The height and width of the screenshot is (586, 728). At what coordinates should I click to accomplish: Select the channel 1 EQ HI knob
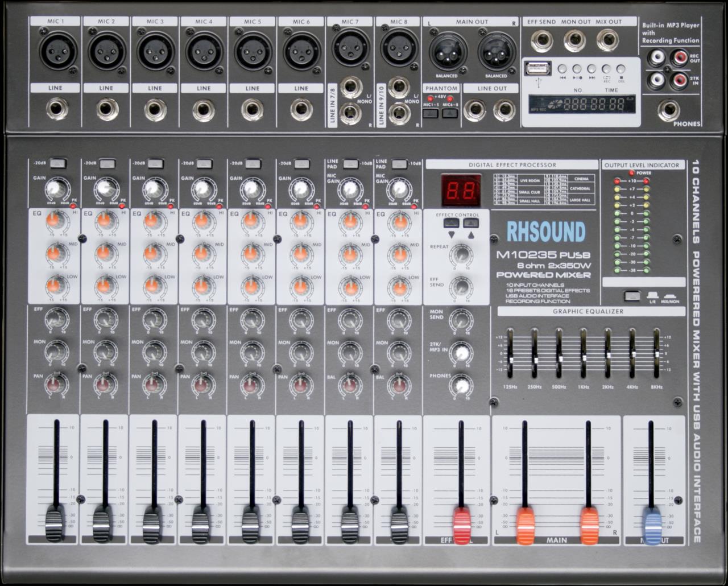coord(55,220)
